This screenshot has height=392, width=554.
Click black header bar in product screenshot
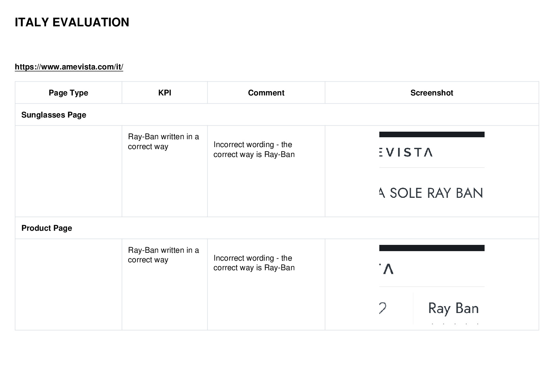432,248
